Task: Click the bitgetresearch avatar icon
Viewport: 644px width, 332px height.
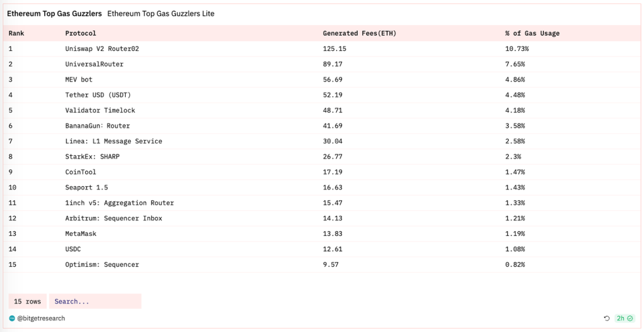Action: (x=12, y=319)
